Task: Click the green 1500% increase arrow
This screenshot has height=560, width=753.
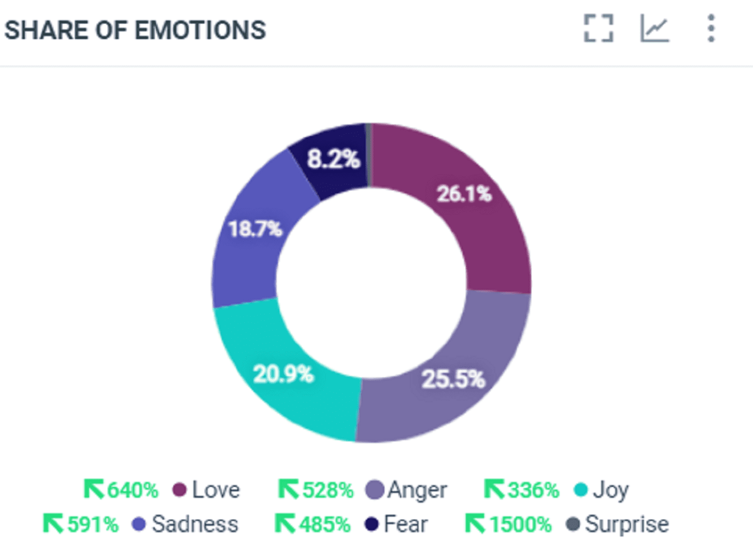Action: pyautogui.click(x=475, y=523)
